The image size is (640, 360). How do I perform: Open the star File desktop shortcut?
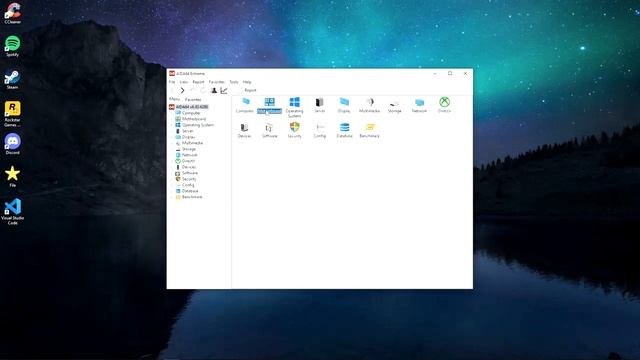click(x=13, y=176)
